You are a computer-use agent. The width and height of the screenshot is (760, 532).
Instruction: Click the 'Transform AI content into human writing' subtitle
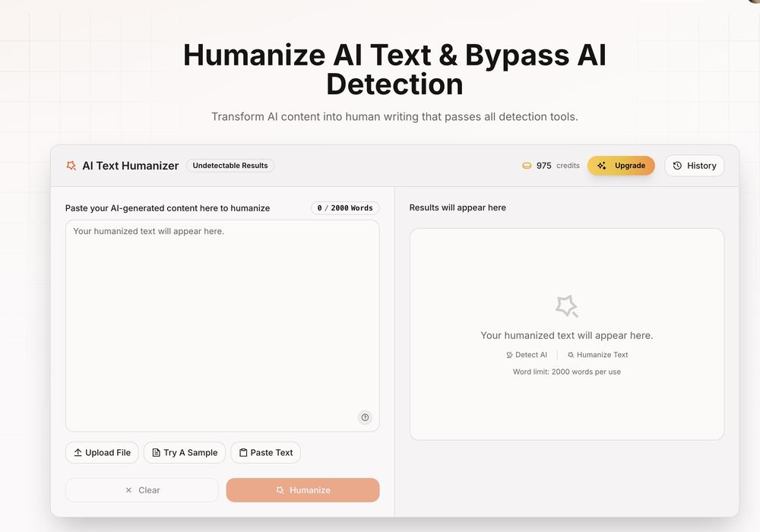tap(394, 117)
